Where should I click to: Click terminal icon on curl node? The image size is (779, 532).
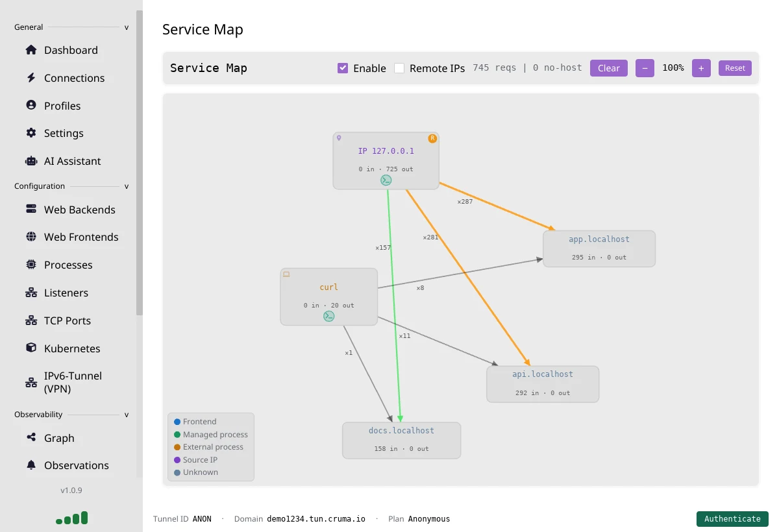click(329, 316)
